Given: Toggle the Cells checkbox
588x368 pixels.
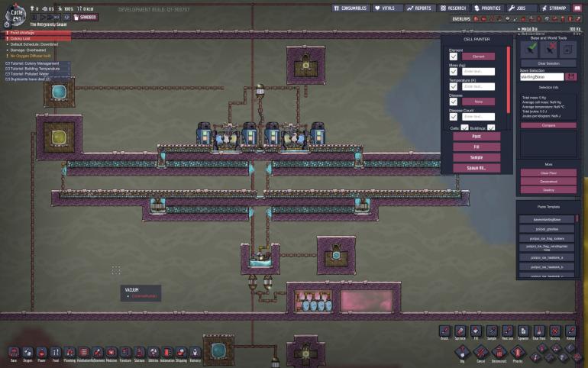Looking at the screenshot, I should [x=464, y=128].
